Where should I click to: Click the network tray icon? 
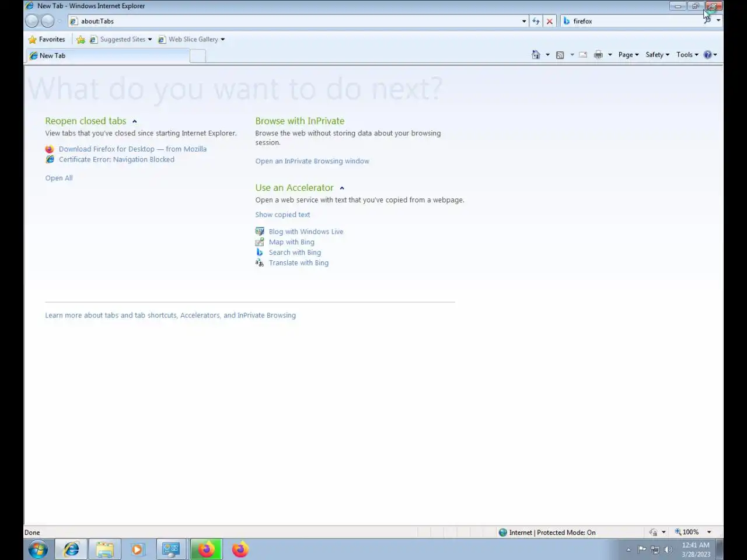click(655, 549)
